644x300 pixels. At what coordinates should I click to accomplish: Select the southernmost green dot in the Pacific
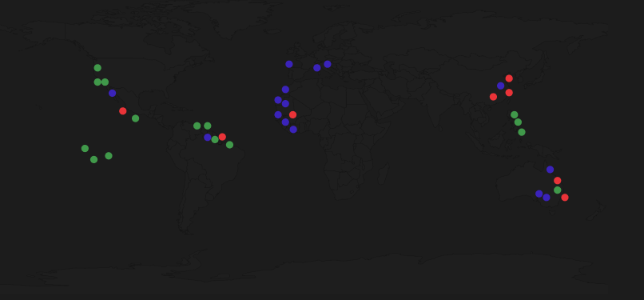(x=93, y=159)
